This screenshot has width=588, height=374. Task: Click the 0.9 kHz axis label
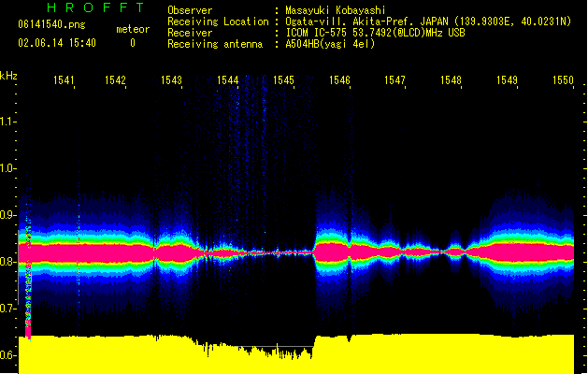coord(7,215)
